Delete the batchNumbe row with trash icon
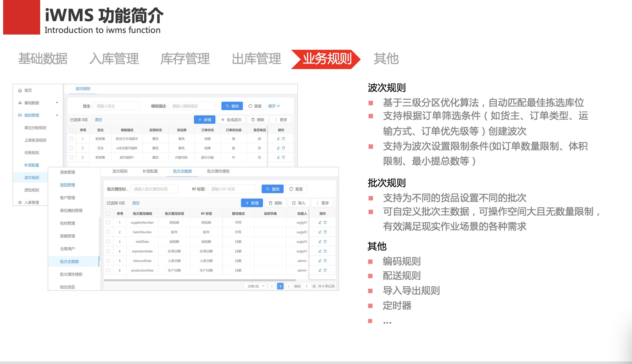The image size is (632, 364). coord(325,232)
